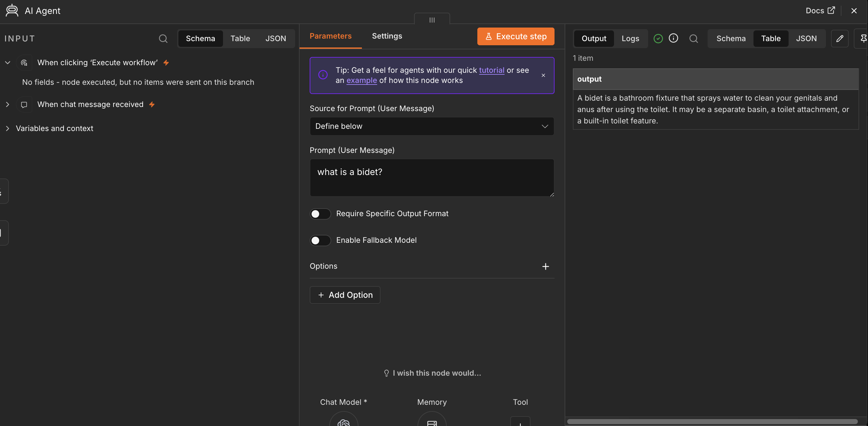Switch output view to JSON
The image size is (868, 426).
click(x=806, y=38)
